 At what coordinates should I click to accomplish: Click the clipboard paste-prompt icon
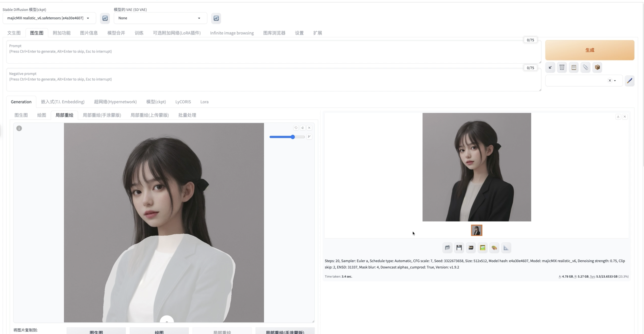pyautogui.click(x=574, y=67)
